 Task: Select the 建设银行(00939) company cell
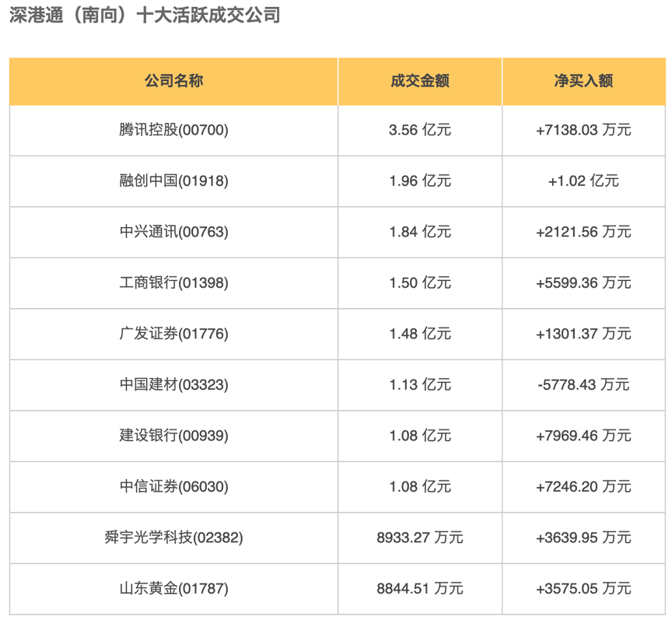point(173,436)
